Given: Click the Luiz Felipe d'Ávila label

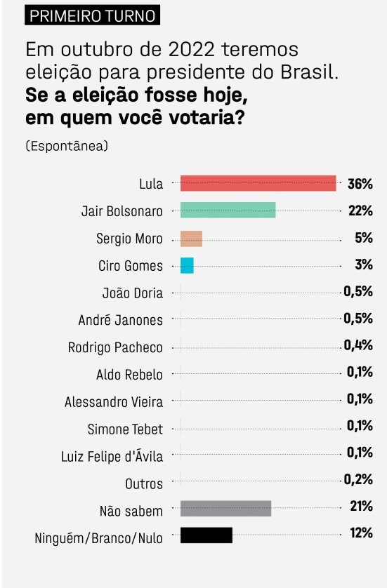Looking at the screenshot, I should pyautogui.click(x=112, y=456).
